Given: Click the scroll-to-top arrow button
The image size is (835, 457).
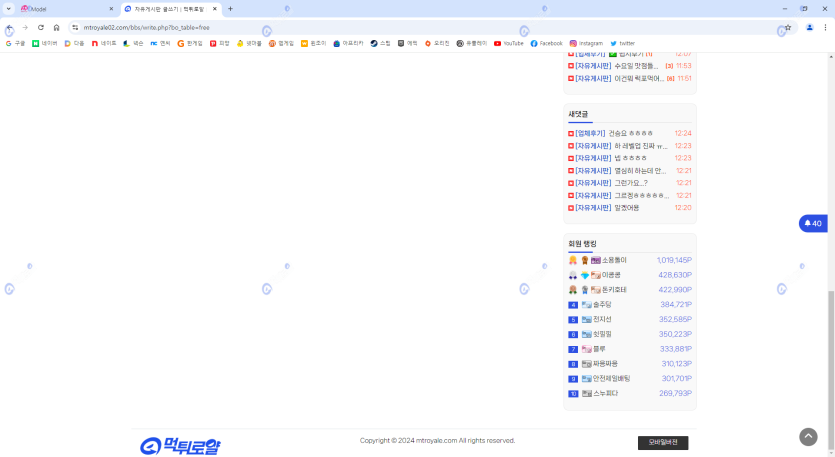Looking at the screenshot, I should 808,437.
